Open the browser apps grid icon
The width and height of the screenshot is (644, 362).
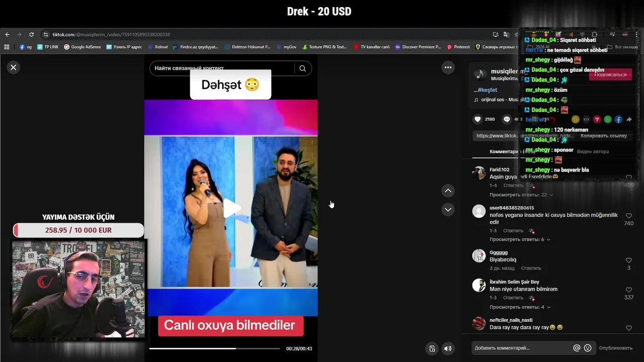[7, 47]
